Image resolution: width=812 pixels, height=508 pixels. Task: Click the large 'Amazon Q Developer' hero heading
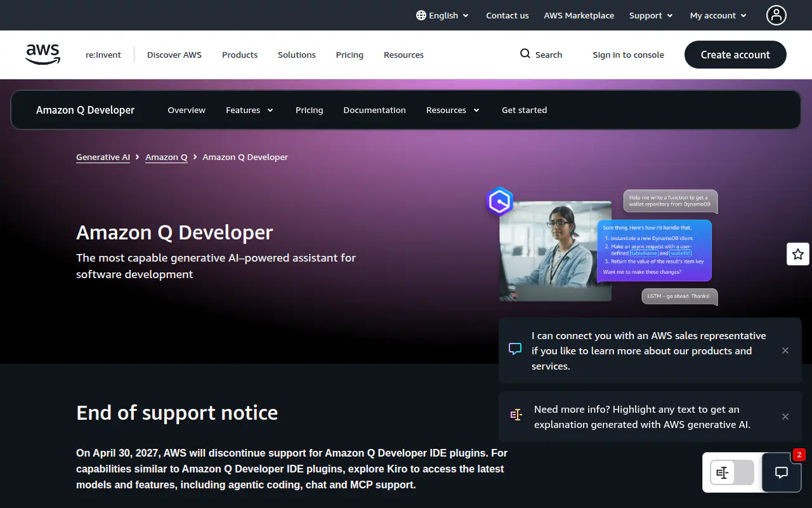click(x=174, y=232)
